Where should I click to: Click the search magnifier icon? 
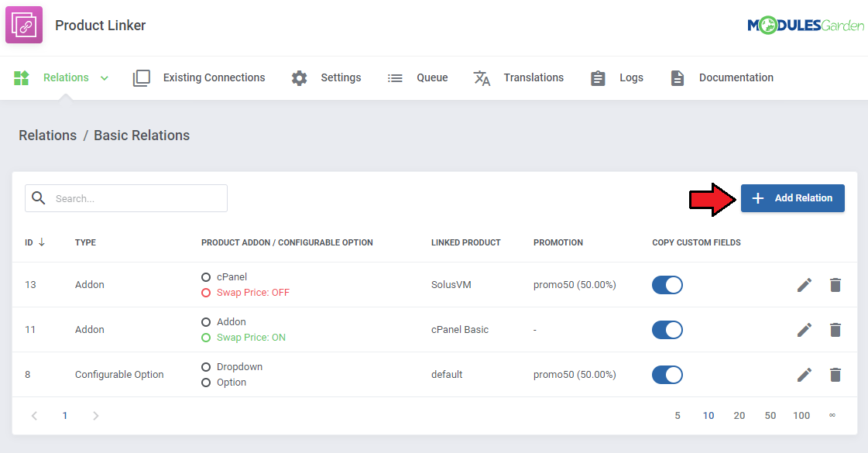(38, 197)
